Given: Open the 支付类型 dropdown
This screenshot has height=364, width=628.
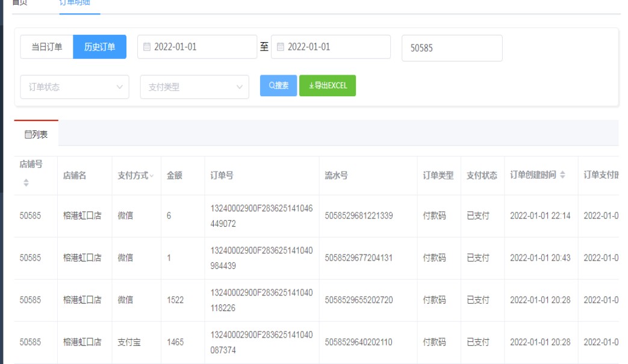Looking at the screenshot, I should 194,87.
